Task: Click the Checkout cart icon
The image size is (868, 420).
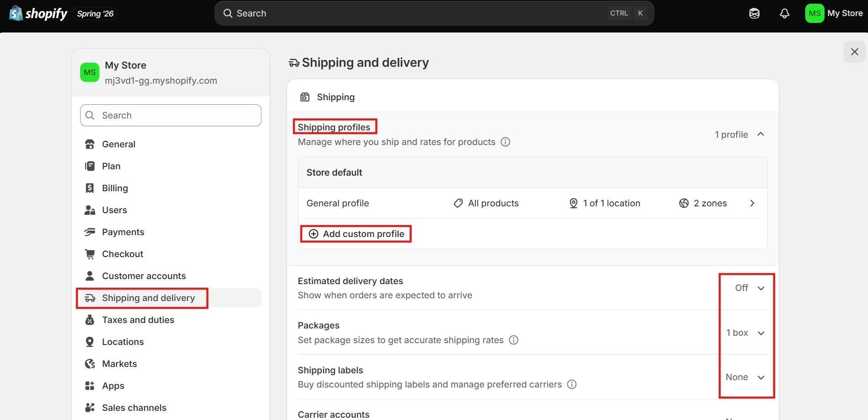Action: click(x=90, y=254)
